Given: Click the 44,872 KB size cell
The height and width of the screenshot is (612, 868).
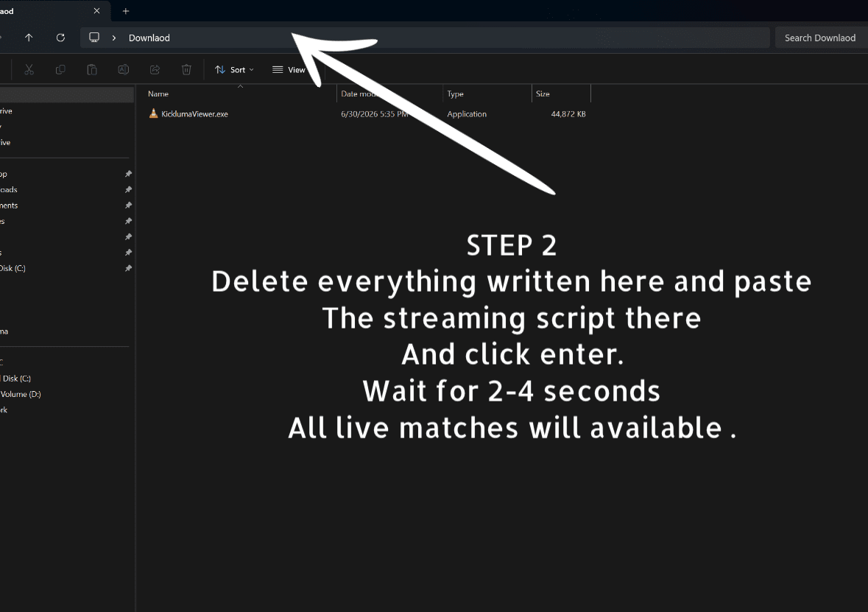Looking at the screenshot, I should (568, 114).
